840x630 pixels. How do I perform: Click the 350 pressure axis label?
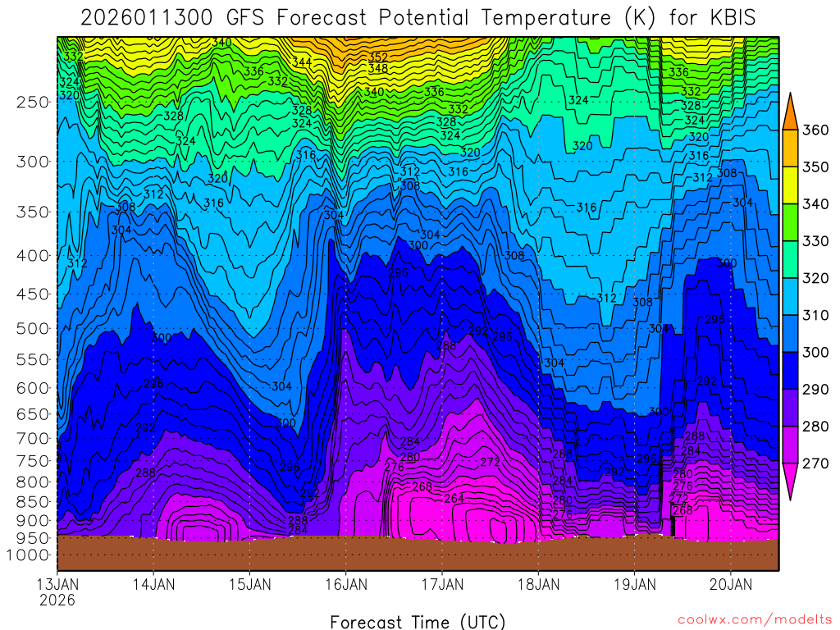pyautogui.click(x=33, y=212)
